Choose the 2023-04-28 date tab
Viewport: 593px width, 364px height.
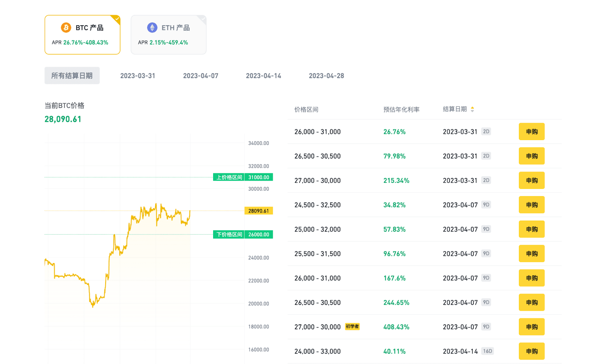tap(326, 76)
